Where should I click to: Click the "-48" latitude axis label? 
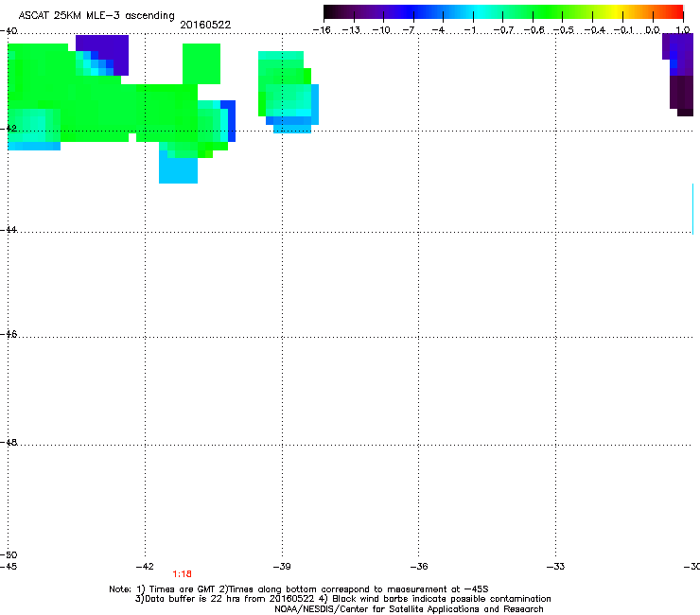tap(9, 442)
